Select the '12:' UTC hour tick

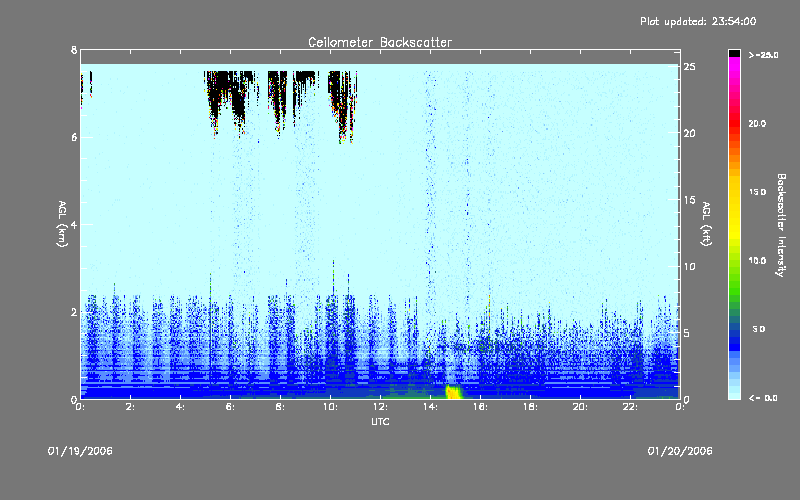(381, 407)
